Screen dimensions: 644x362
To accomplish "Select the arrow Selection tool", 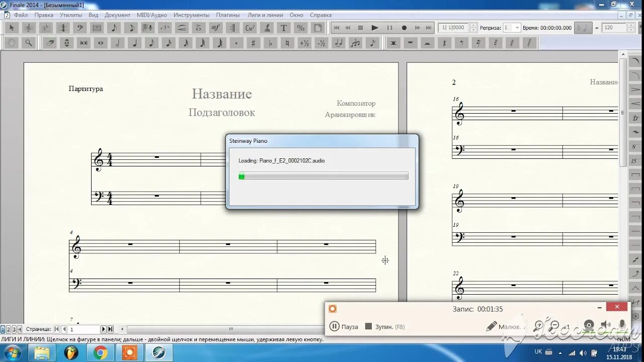I will [x=12, y=28].
